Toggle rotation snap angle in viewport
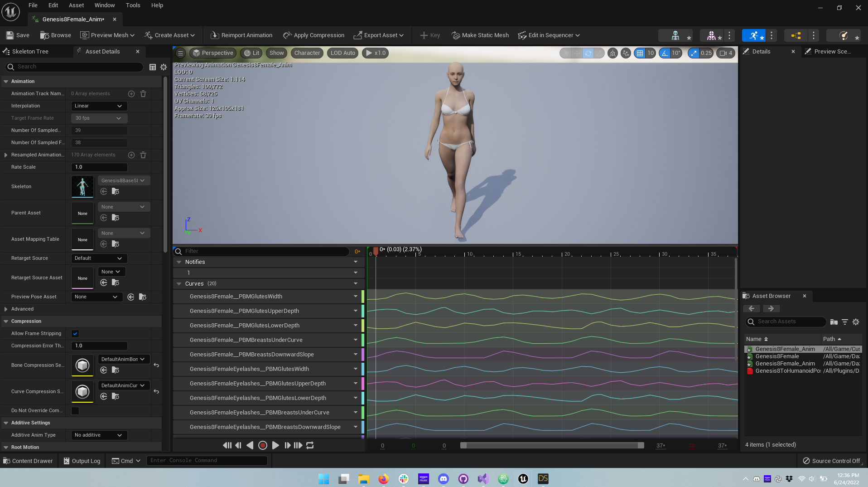Image resolution: width=868 pixels, height=487 pixels. coord(665,53)
